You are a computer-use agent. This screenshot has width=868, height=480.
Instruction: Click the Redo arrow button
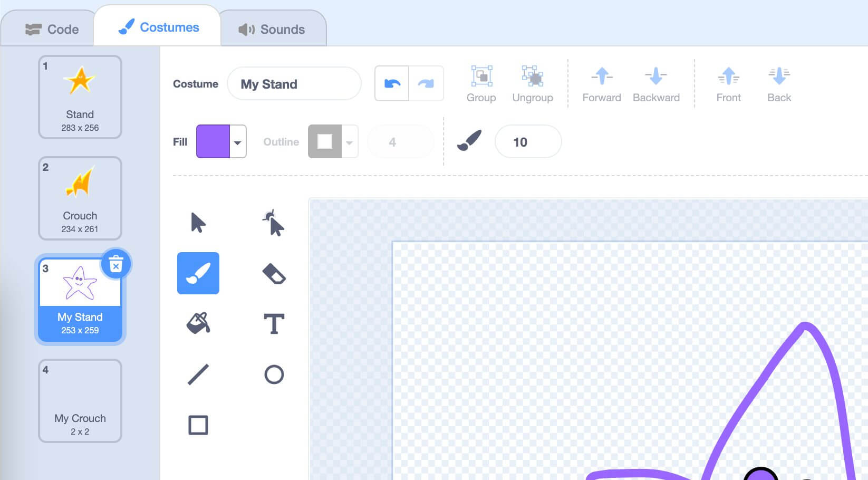point(426,83)
